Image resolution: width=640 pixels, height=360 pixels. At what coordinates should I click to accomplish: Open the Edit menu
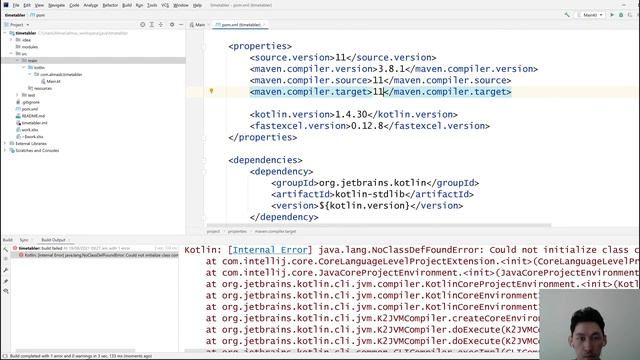pos(27,5)
